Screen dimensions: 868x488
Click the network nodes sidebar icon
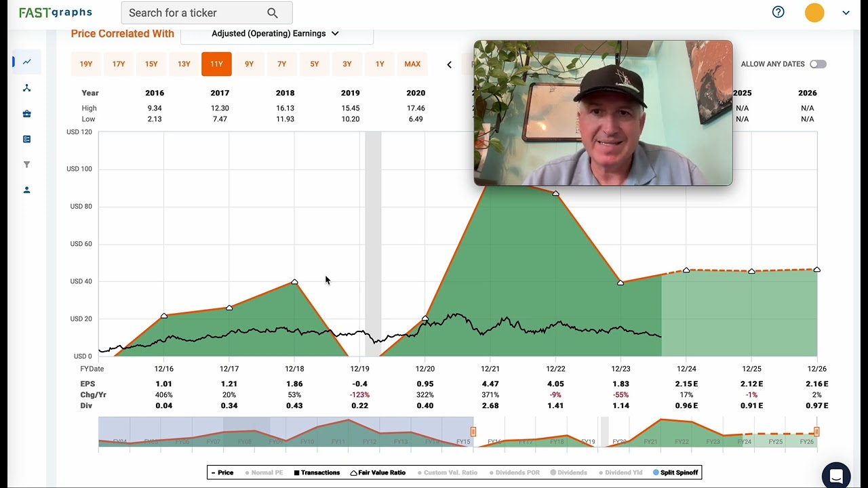(27, 88)
